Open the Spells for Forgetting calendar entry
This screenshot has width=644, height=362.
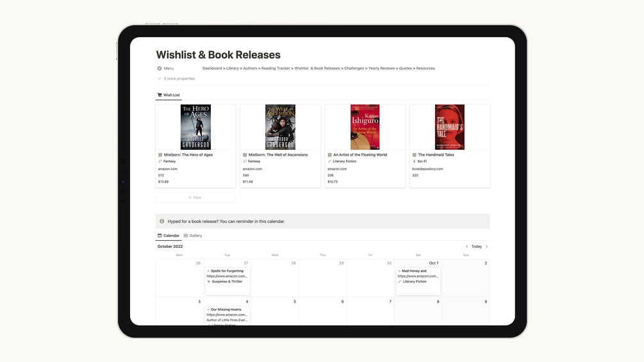227,281
